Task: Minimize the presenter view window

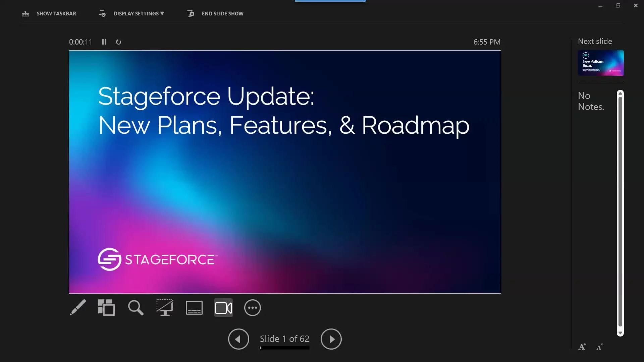Action: (x=600, y=6)
